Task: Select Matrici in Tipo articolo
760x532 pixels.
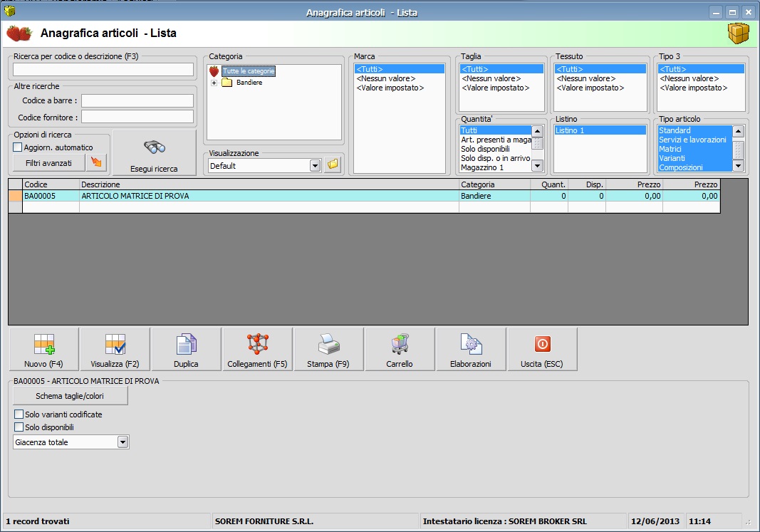Action: coord(694,149)
